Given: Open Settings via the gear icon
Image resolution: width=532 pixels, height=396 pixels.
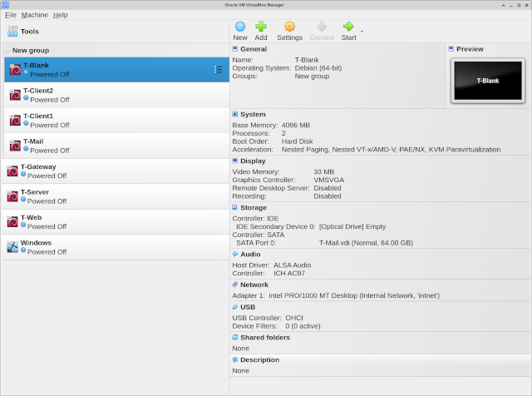Looking at the screenshot, I should 289,27.
